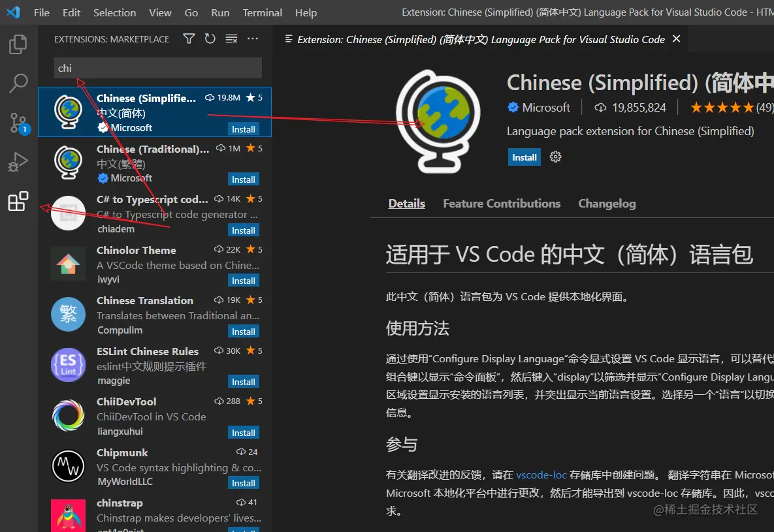Install ESLint Chinese Rules extension
The width and height of the screenshot is (774, 532).
pyautogui.click(x=244, y=381)
